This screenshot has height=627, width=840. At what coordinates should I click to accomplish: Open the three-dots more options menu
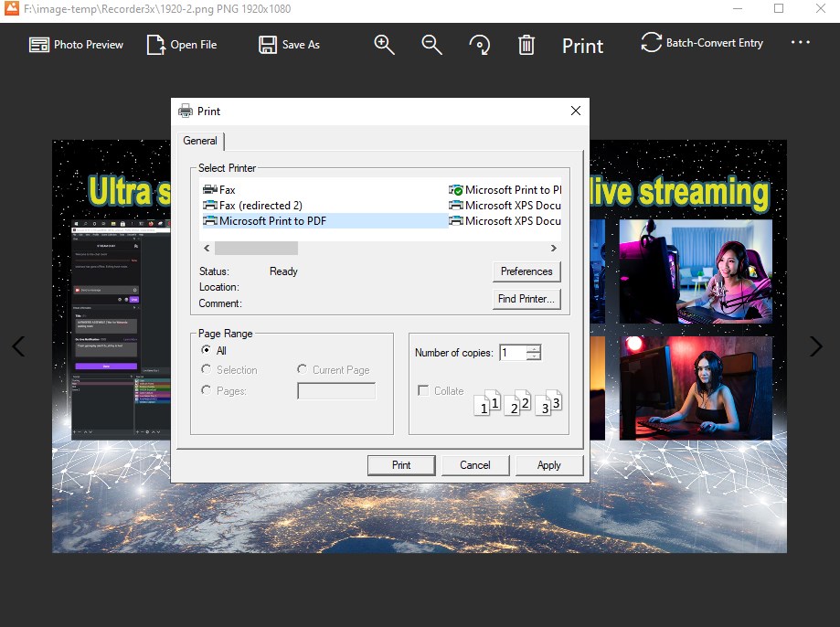click(801, 42)
